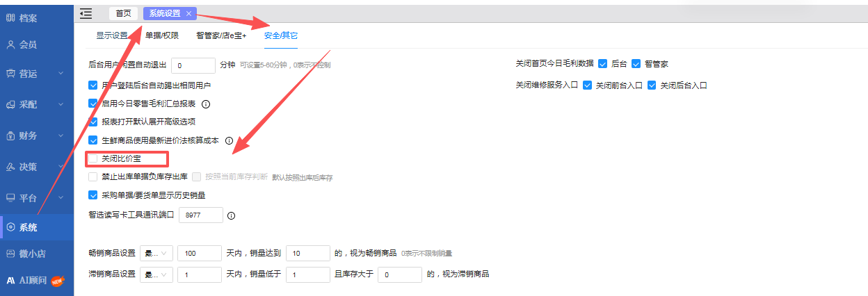Screen dimensions: 868x296
Task: Open the 档案 sidebar icon
Action: click(10, 18)
